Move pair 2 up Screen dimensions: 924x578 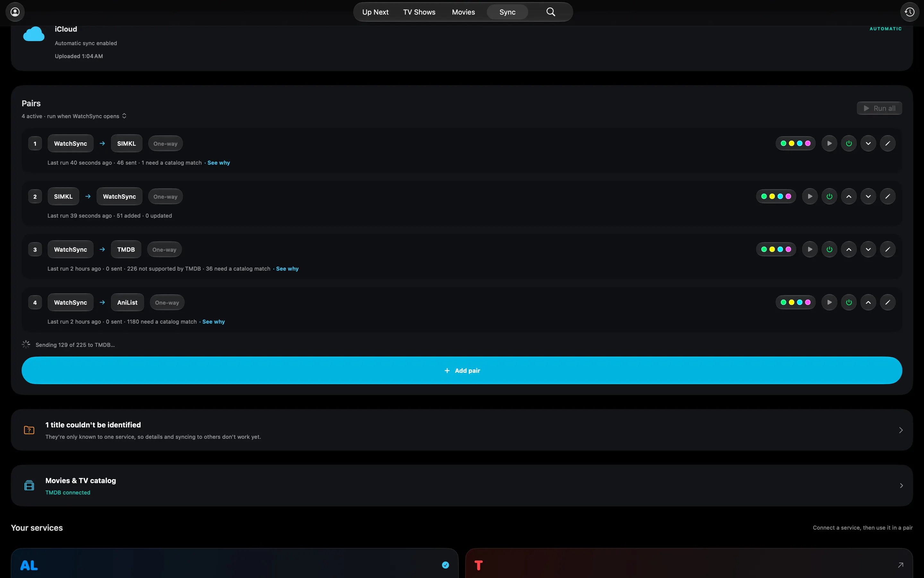tap(848, 197)
